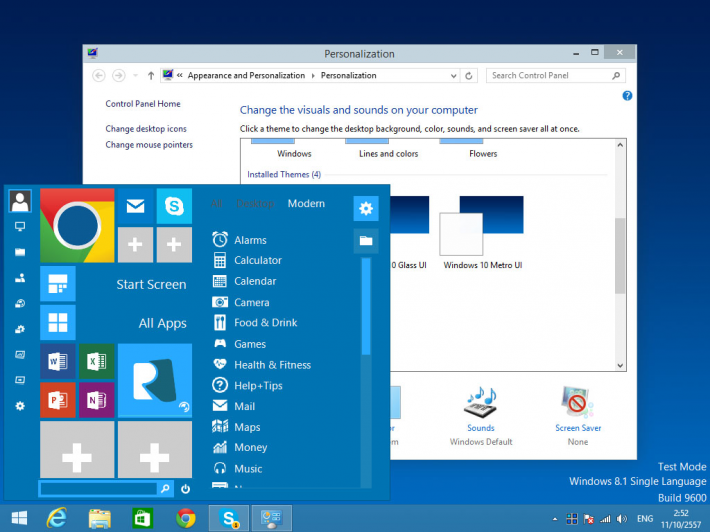The image size is (710, 532).
Task: Click the Windows Start button on taskbar
Action: (x=19, y=518)
